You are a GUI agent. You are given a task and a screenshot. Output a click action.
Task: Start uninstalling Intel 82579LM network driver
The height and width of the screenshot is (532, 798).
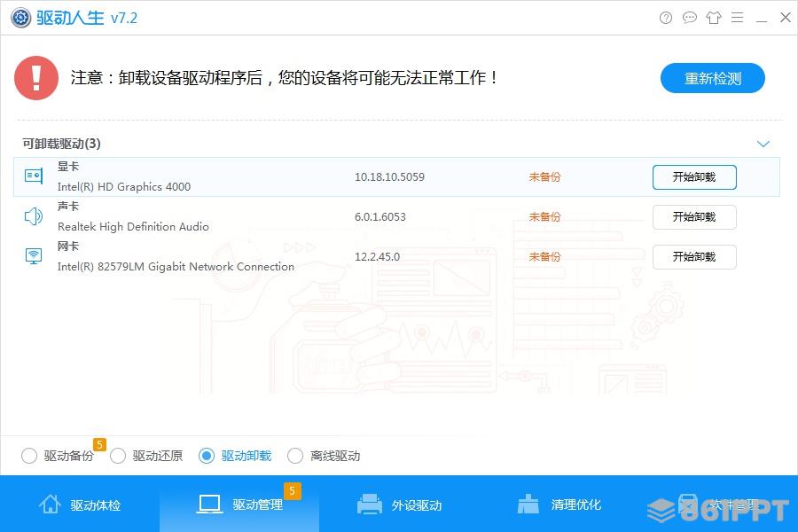pos(694,256)
